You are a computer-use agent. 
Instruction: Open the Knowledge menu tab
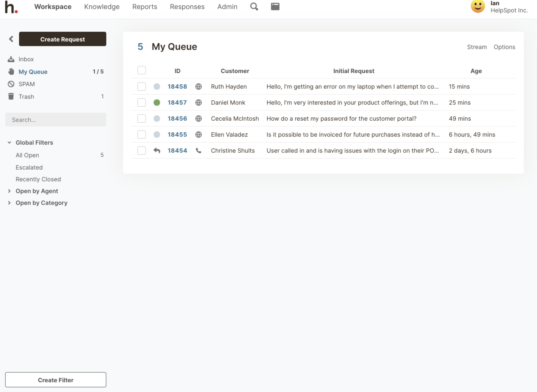(102, 7)
